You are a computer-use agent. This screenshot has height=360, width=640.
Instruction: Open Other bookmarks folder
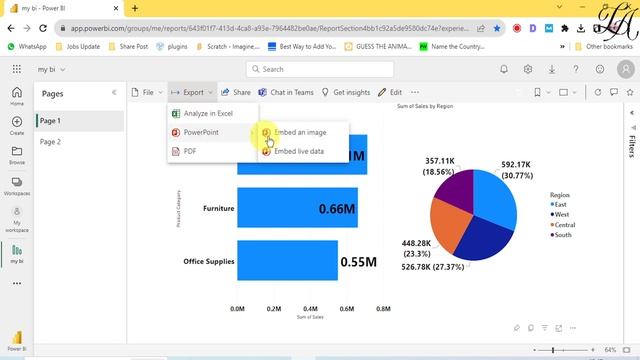tap(604, 47)
